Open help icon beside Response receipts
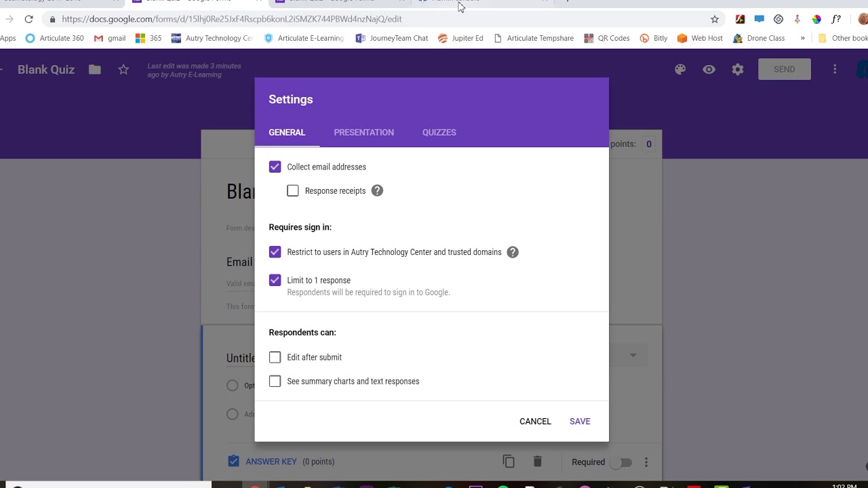The width and height of the screenshot is (868, 488). click(377, 191)
